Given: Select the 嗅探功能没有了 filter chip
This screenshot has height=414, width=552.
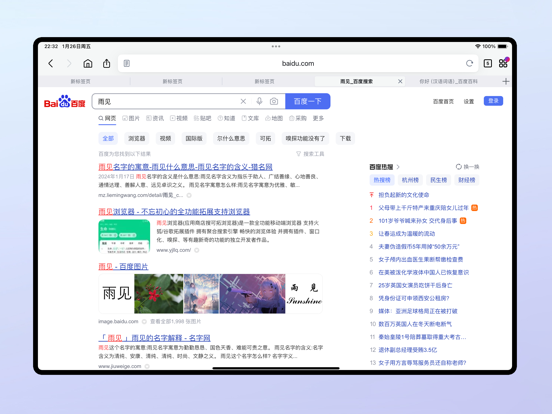Looking at the screenshot, I should click(x=305, y=138).
